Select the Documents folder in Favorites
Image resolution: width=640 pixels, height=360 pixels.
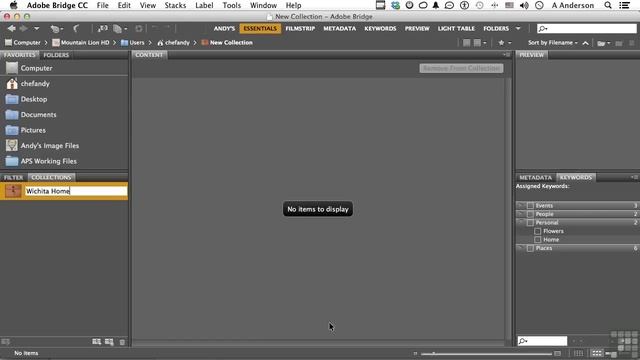(x=64, y=114)
